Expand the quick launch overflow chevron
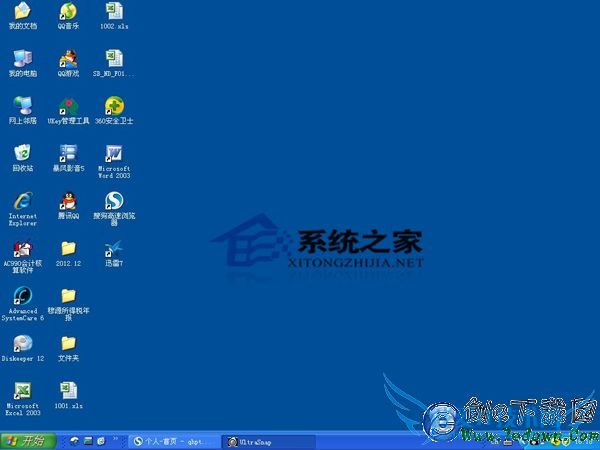 115,439
